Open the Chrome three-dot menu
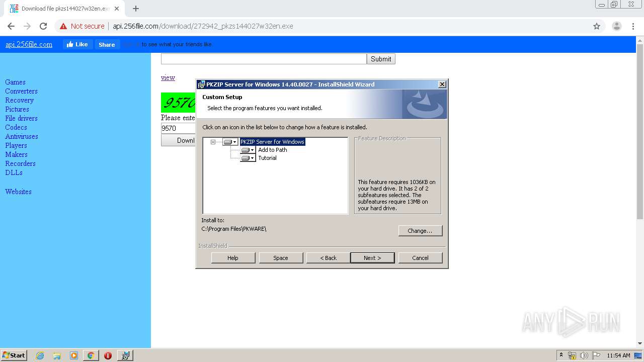 [633, 26]
